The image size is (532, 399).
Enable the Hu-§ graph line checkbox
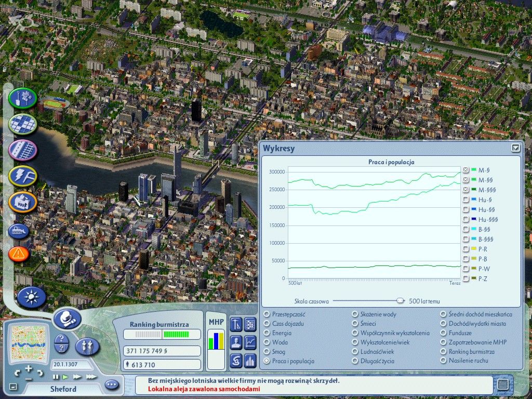(466, 199)
